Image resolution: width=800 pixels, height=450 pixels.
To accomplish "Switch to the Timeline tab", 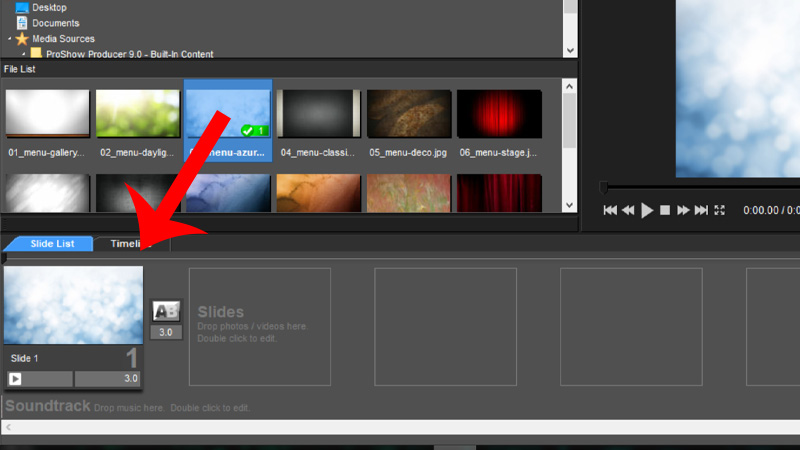I will (x=131, y=244).
